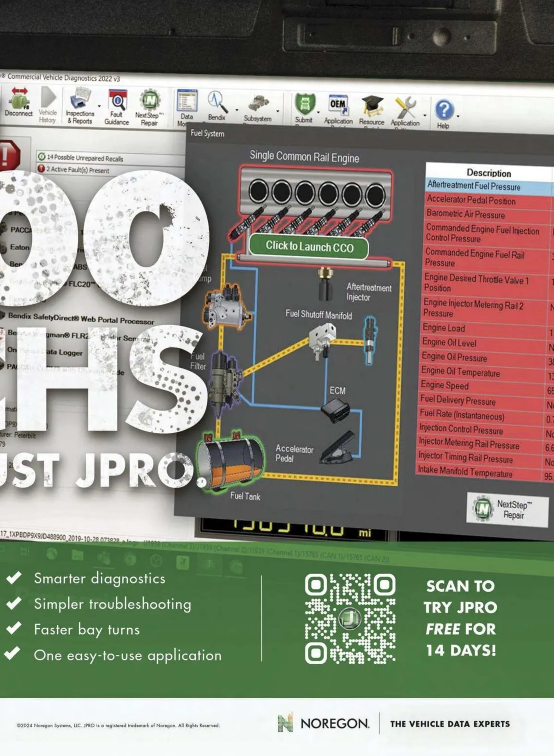The image size is (554, 756).
Task: Select the Aftertreatment Fuel Pressure row
Action: click(x=474, y=186)
